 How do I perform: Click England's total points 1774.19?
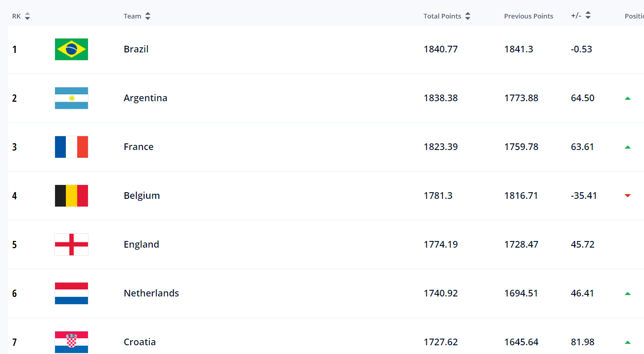(441, 245)
